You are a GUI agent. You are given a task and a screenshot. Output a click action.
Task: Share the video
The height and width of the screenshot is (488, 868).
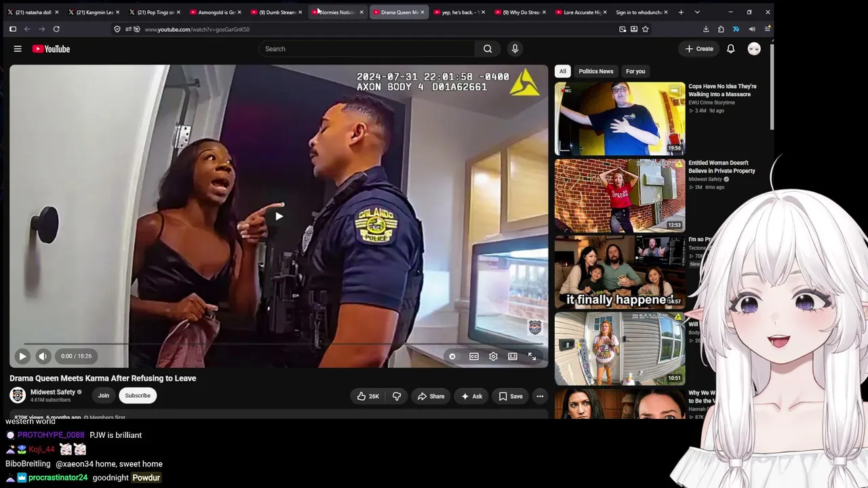[x=431, y=396]
